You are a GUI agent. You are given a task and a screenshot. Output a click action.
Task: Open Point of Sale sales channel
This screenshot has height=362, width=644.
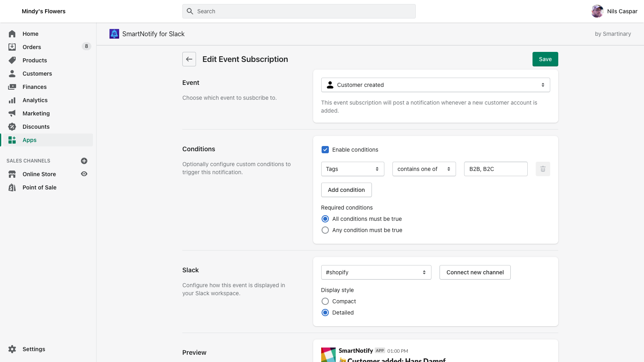39,187
